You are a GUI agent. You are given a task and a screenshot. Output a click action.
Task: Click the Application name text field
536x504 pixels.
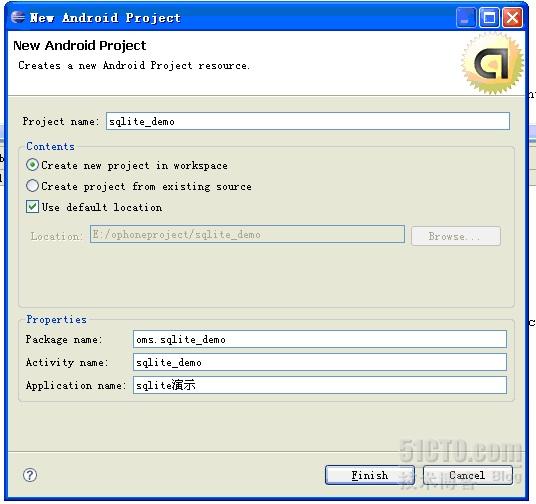320,385
